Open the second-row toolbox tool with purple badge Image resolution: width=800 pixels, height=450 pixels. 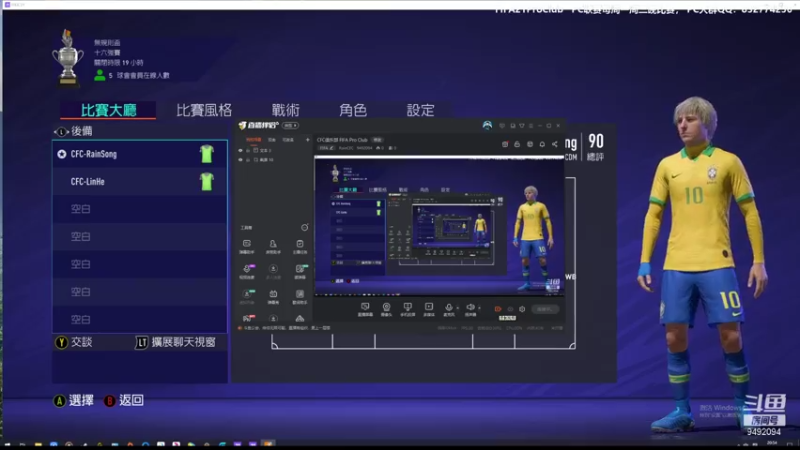pyautogui.click(x=247, y=271)
